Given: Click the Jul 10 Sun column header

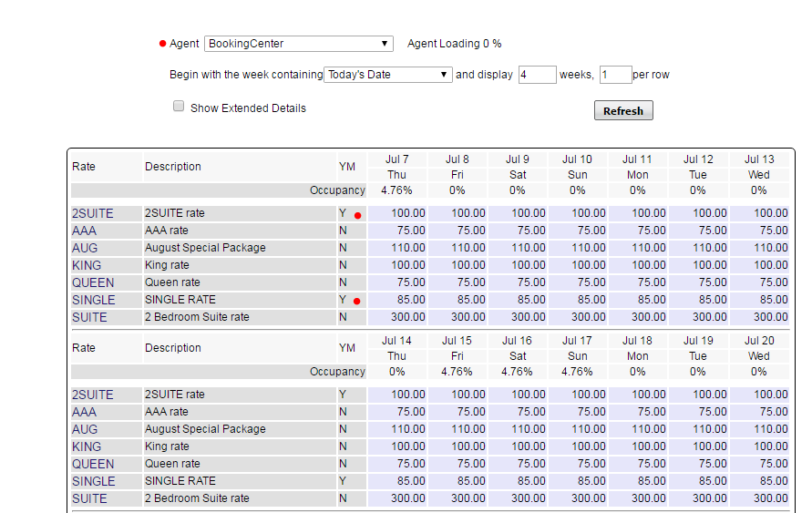Looking at the screenshot, I should pyautogui.click(x=578, y=167).
